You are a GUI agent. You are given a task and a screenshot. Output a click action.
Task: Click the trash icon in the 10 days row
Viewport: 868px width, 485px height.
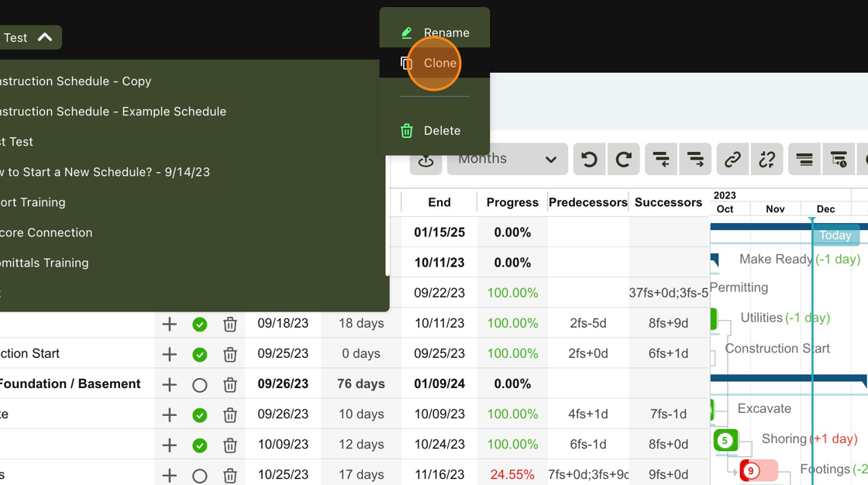[230, 414]
